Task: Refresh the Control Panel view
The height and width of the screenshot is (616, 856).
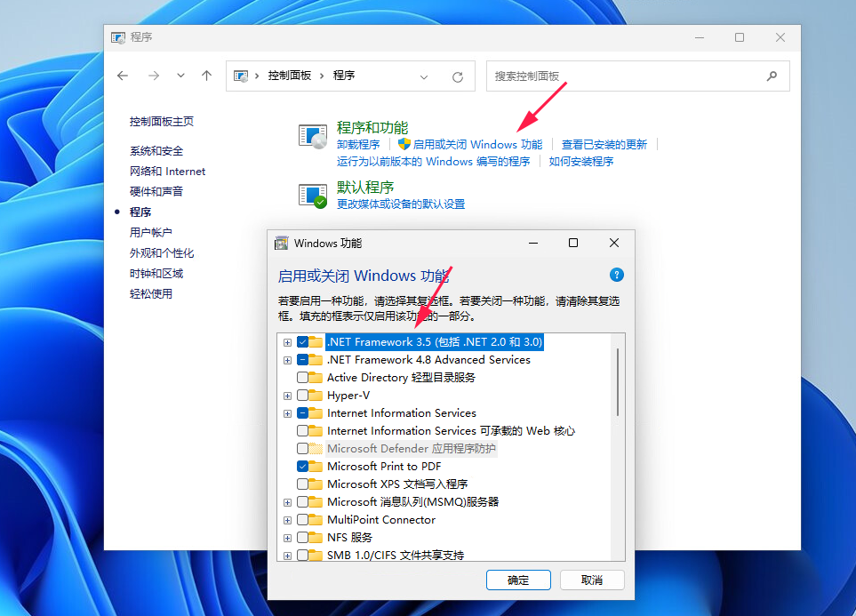Action: click(x=458, y=77)
